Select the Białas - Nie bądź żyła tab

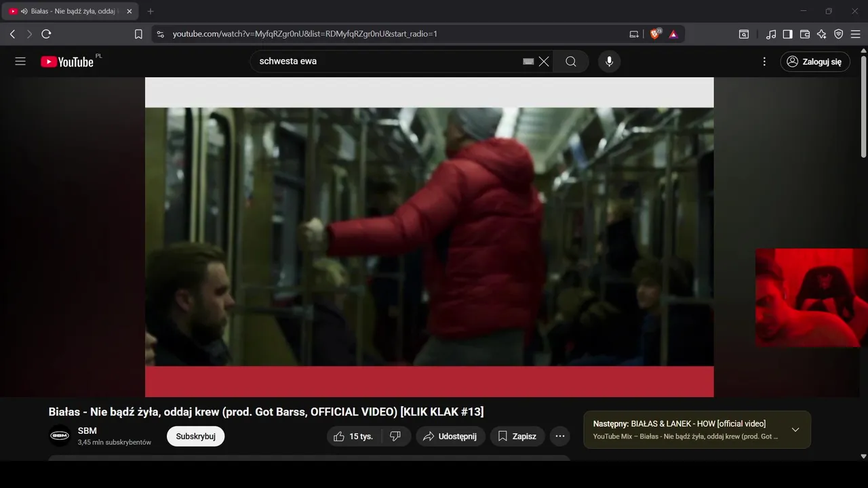point(71,12)
